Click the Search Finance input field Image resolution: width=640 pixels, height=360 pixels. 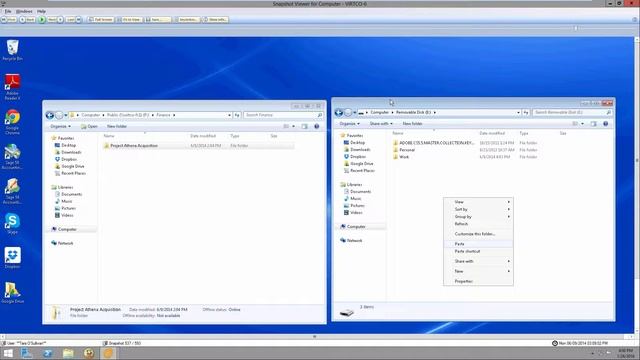[x=283, y=115]
